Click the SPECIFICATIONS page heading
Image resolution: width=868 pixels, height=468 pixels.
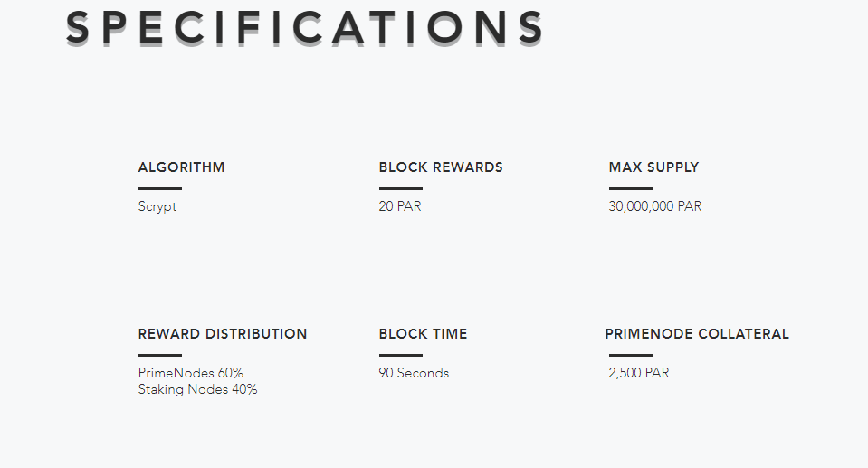(304, 27)
